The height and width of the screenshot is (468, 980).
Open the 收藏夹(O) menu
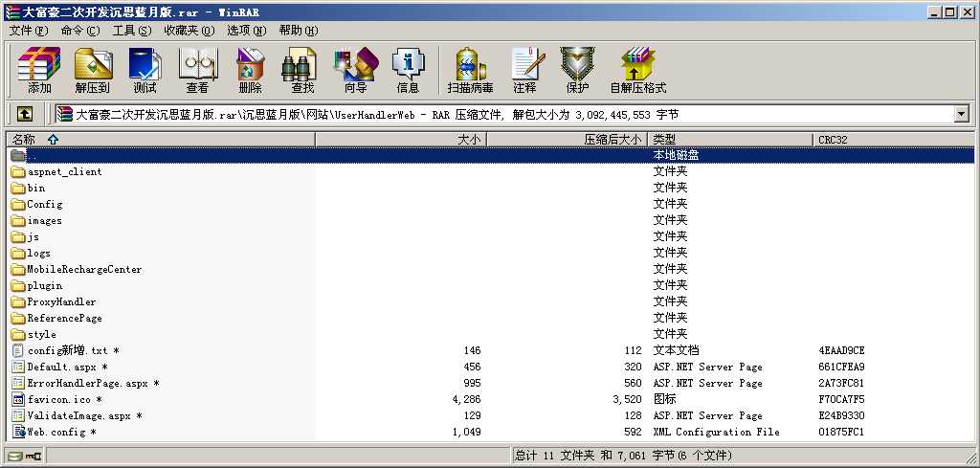(x=189, y=31)
